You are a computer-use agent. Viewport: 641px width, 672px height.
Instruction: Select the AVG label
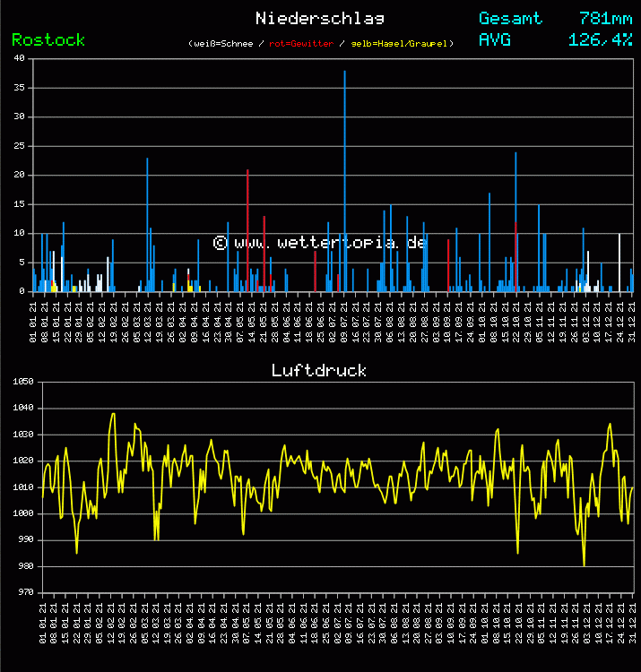(495, 39)
